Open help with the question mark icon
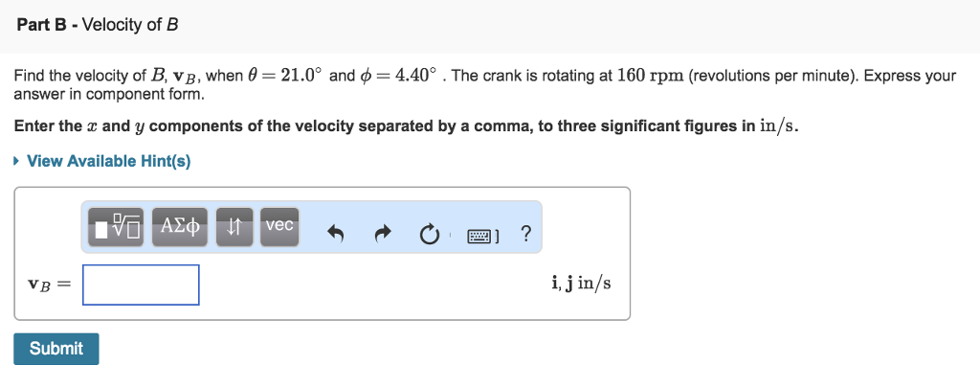Screen dimensions: 980x388 tap(525, 234)
